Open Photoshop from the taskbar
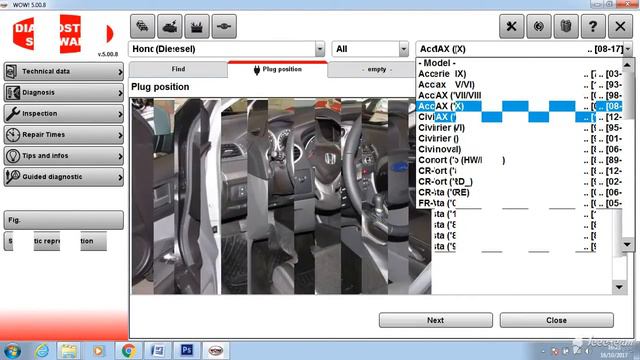The image size is (640, 360). pos(187,351)
